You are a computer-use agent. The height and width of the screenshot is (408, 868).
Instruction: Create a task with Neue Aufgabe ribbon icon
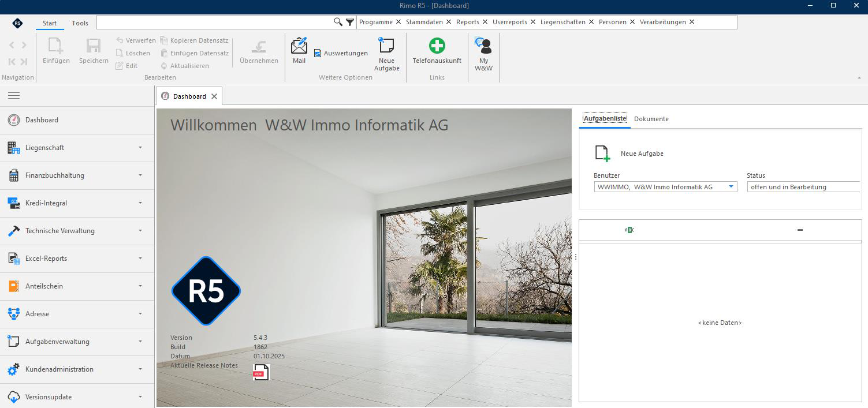click(x=386, y=46)
